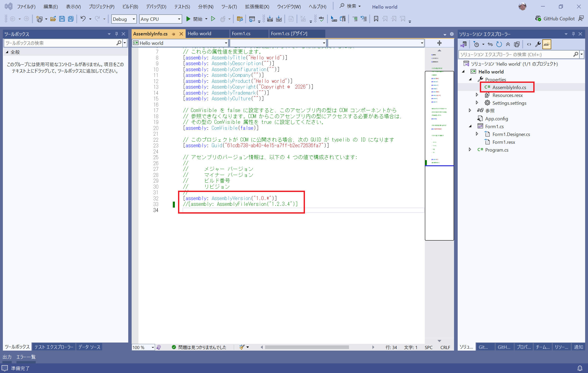Toggle preview selected items button in Solution Explorer
Image resolution: width=588 pixels, height=373 pixels.
547,44
